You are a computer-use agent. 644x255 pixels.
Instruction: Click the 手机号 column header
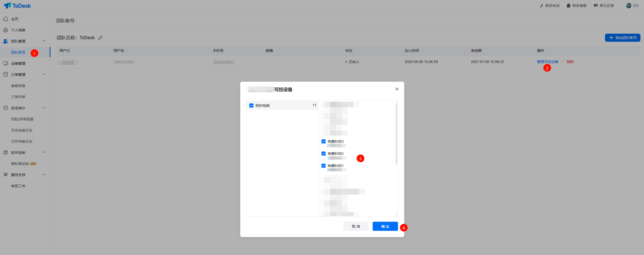pyautogui.click(x=218, y=51)
